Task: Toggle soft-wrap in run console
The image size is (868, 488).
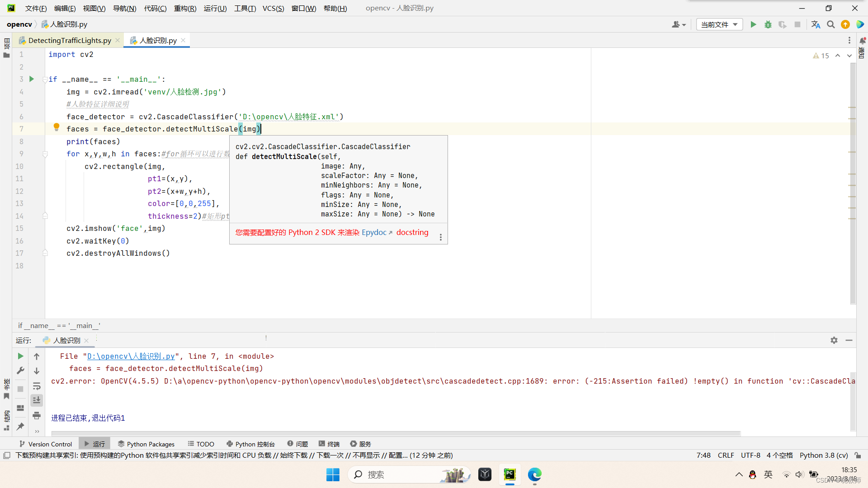Action: 37,386
